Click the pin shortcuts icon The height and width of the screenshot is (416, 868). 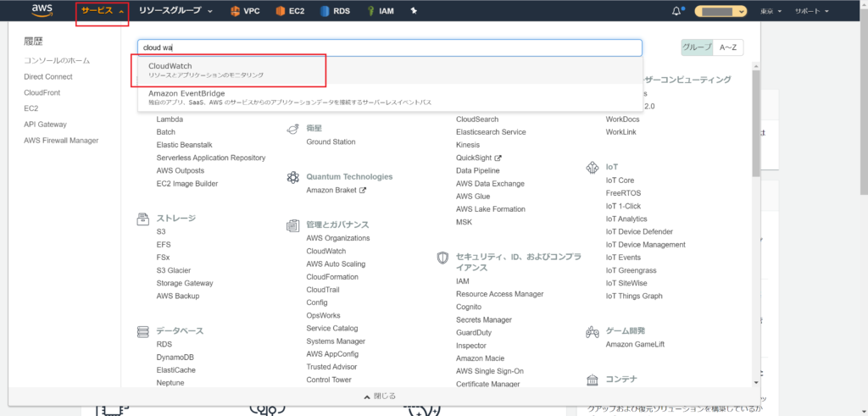coord(414,12)
